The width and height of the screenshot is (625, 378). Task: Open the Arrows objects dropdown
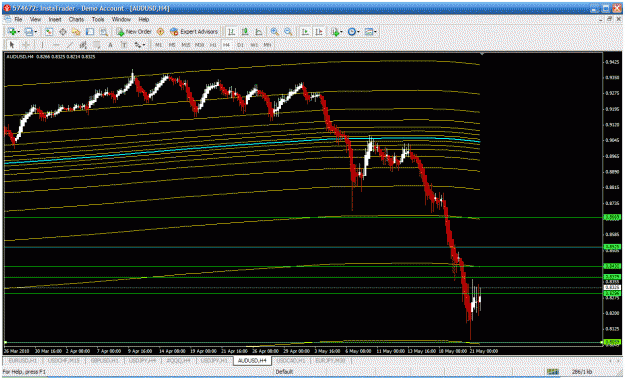coord(140,45)
